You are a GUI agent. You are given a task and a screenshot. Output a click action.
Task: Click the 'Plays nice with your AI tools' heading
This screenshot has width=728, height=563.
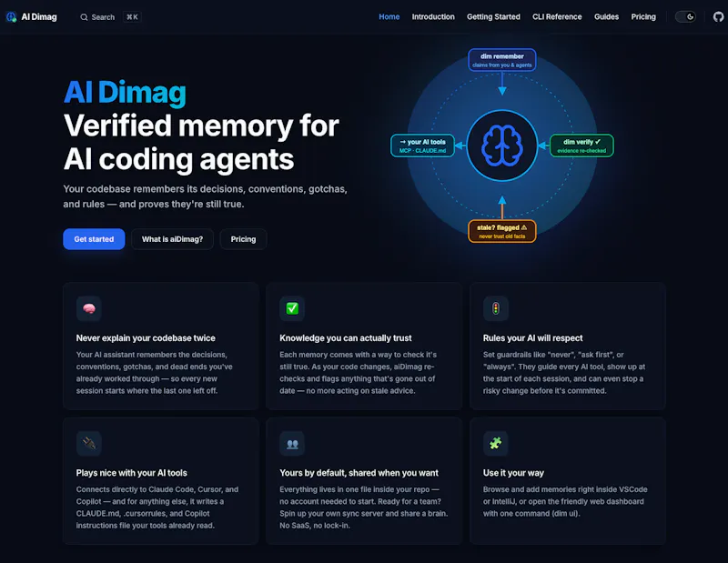(131, 473)
